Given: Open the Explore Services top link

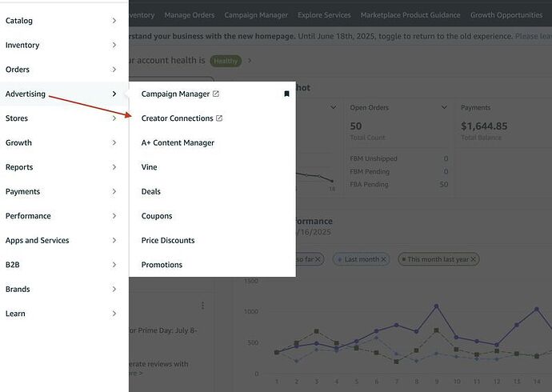Looking at the screenshot, I should coord(324,15).
